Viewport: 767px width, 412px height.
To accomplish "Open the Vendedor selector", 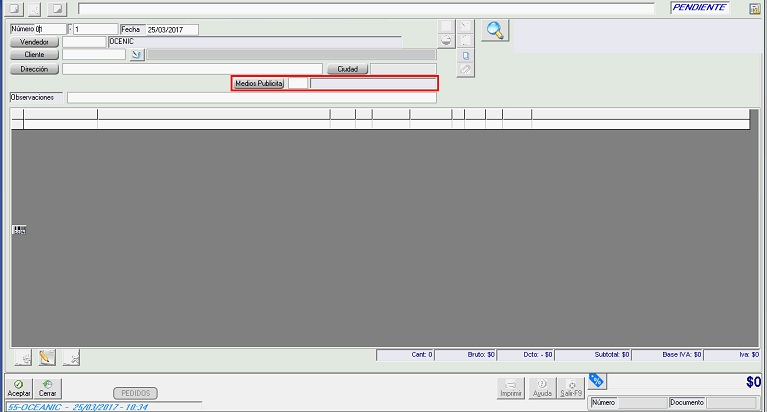I will pyautogui.click(x=35, y=42).
